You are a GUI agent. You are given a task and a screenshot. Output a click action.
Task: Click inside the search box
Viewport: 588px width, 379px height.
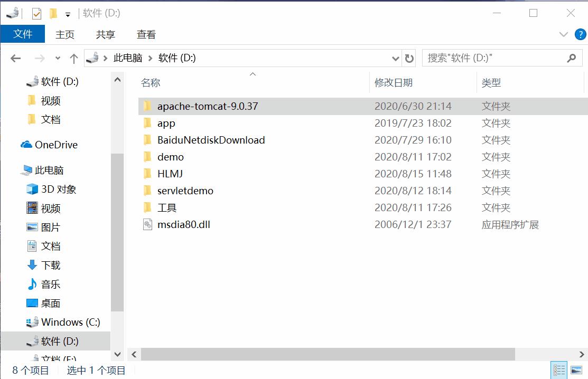pyautogui.click(x=491, y=58)
